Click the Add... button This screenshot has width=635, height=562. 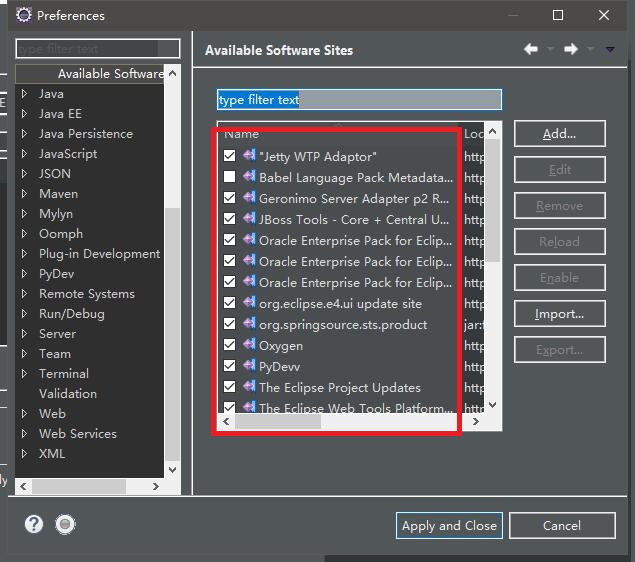click(560, 134)
